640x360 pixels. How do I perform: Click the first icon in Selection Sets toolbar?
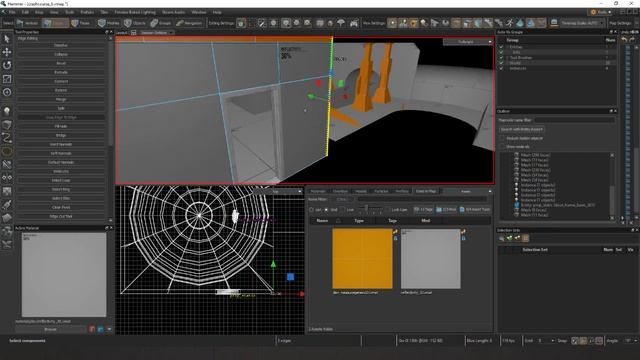click(502, 238)
